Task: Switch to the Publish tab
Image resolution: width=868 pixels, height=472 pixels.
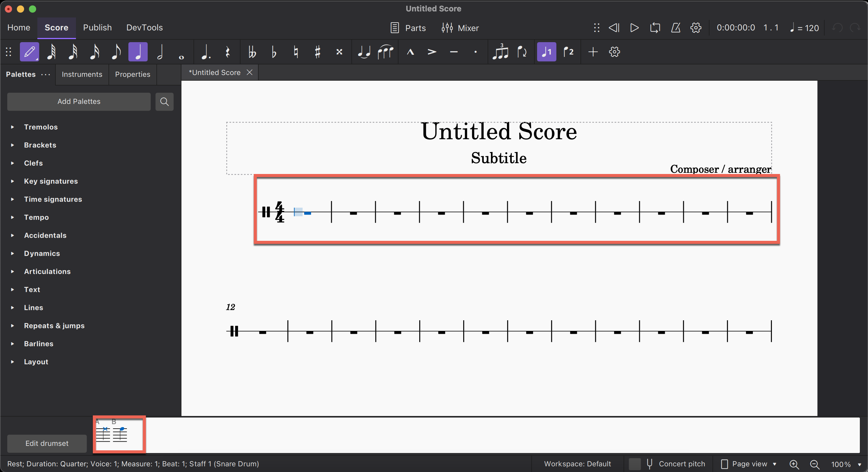Action: coord(97,28)
